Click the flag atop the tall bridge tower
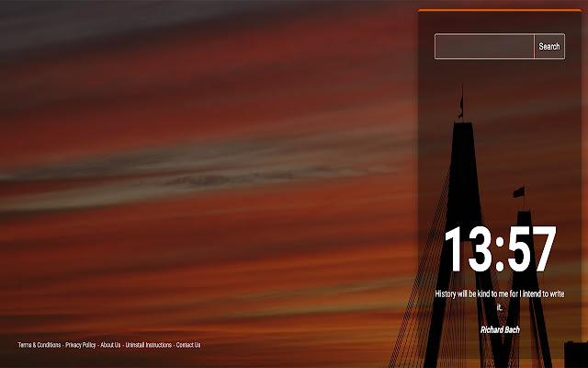Image resolution: width=588 pixels, height=368 pixels. [460, 102]
